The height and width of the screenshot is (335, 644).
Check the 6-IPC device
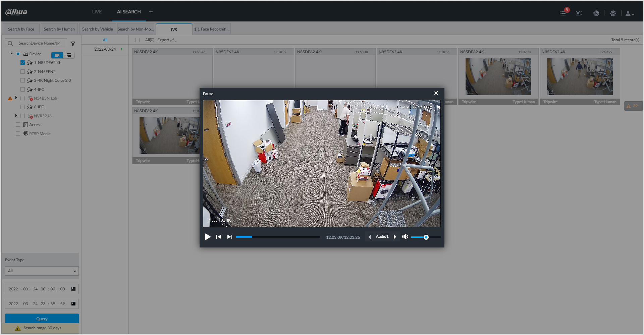(x=22, y=107)
